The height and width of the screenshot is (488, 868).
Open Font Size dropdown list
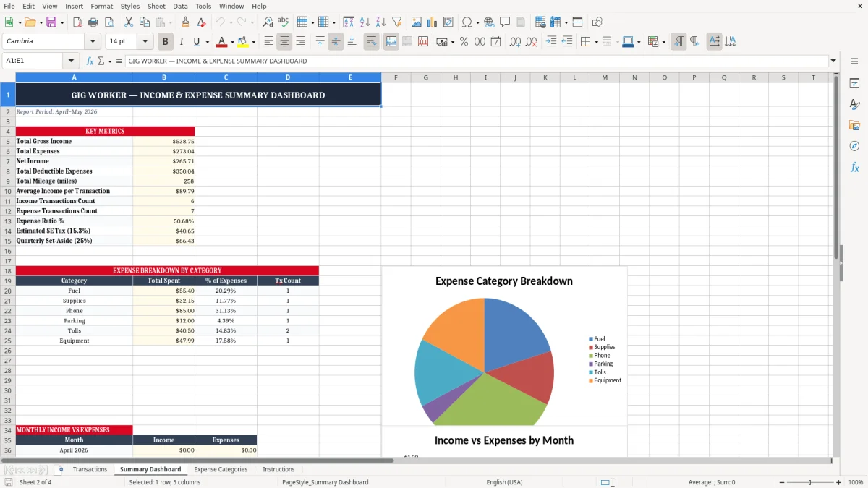point(145,42)
